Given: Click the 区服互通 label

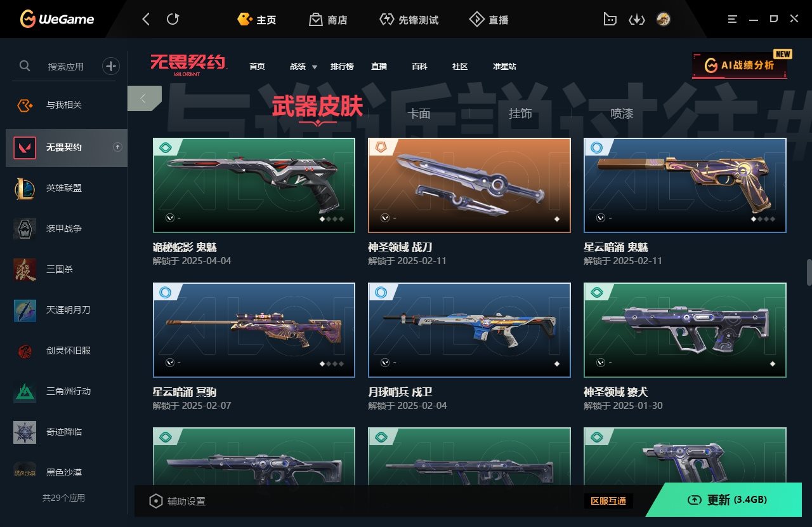Looking at the screenshot, I should pyautogui.click(x=608, y=501).
